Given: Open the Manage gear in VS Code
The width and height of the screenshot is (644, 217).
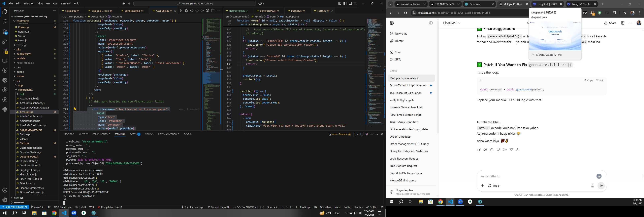Looking at the screenshot, I should (x=5, y=200).
